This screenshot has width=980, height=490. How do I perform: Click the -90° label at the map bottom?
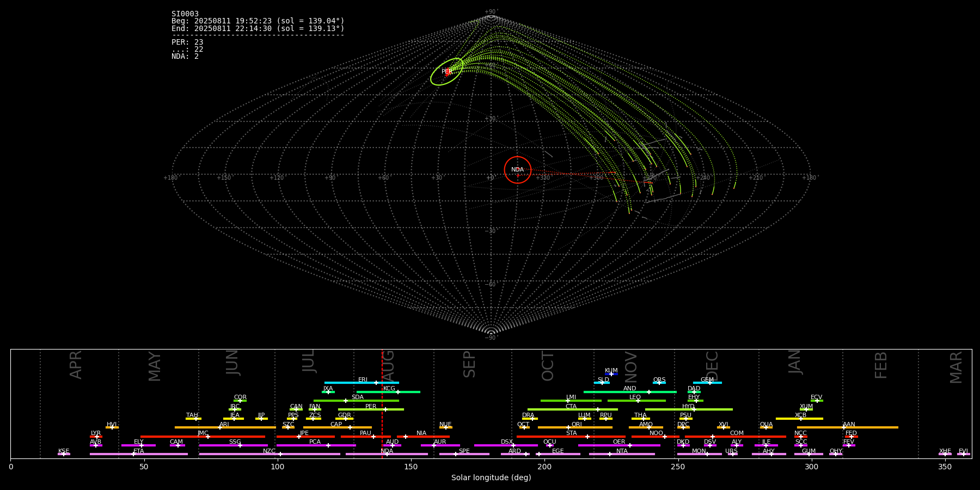click(x=491, y=338)
